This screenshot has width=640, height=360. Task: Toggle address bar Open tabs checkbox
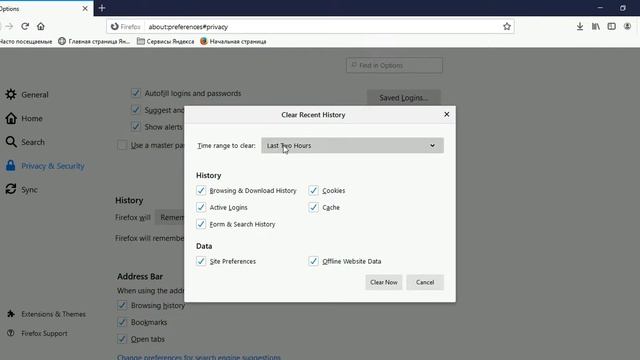tap(122, 339)
